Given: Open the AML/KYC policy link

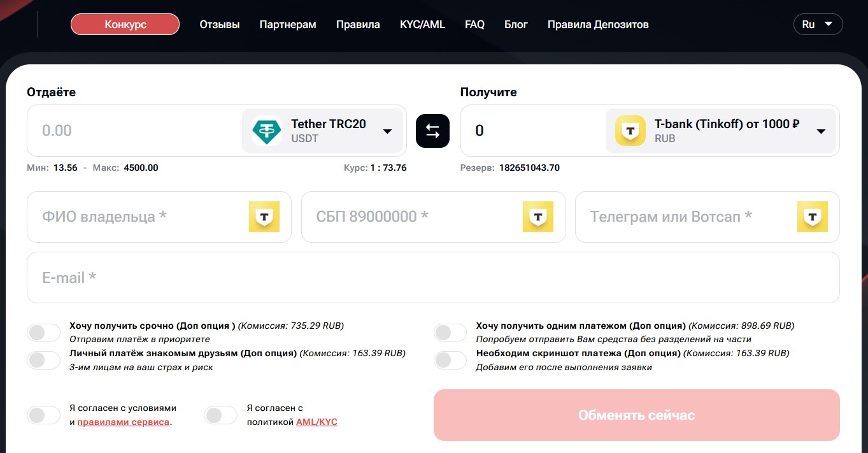Looking at the screenshot, I should (317, 422).
